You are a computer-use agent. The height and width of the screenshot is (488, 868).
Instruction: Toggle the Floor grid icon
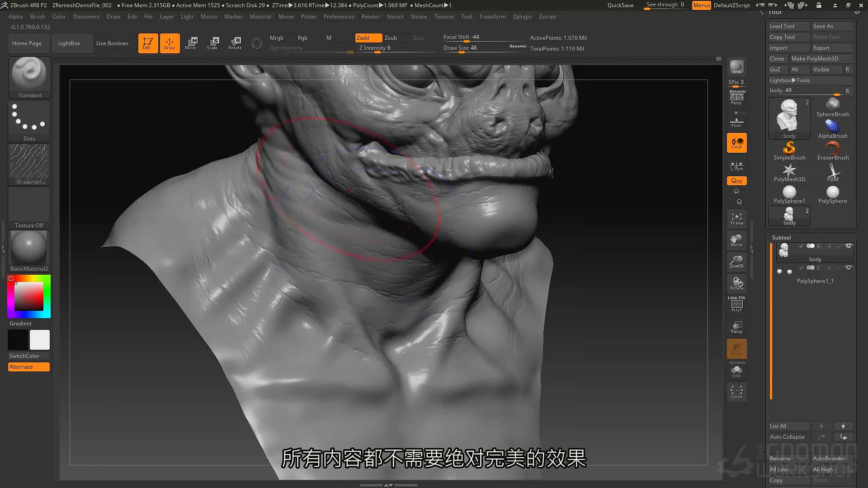(736, 121)
